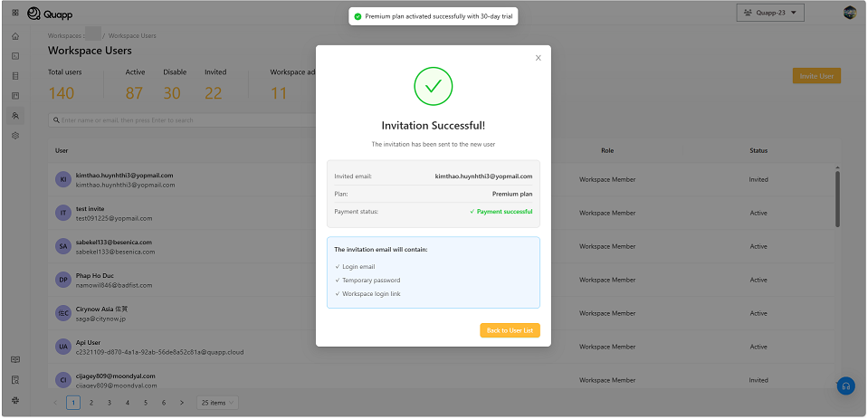Expand the Quapp-23 workspace dropdown
The width and height of the screenshot is (868, 419).
(x=771, y=13)
